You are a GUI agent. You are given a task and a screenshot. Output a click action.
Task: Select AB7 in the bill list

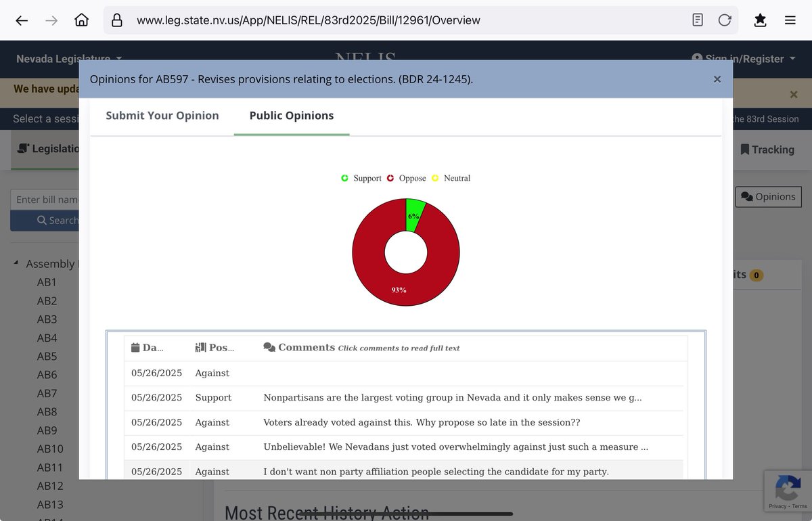coord(47,393)
